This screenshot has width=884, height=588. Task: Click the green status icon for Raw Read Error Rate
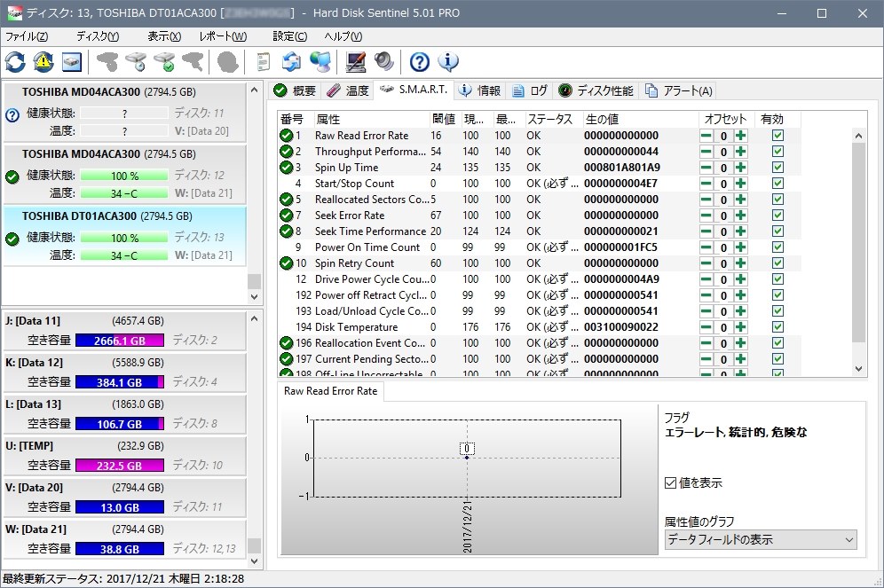click(x=287, y=135)
